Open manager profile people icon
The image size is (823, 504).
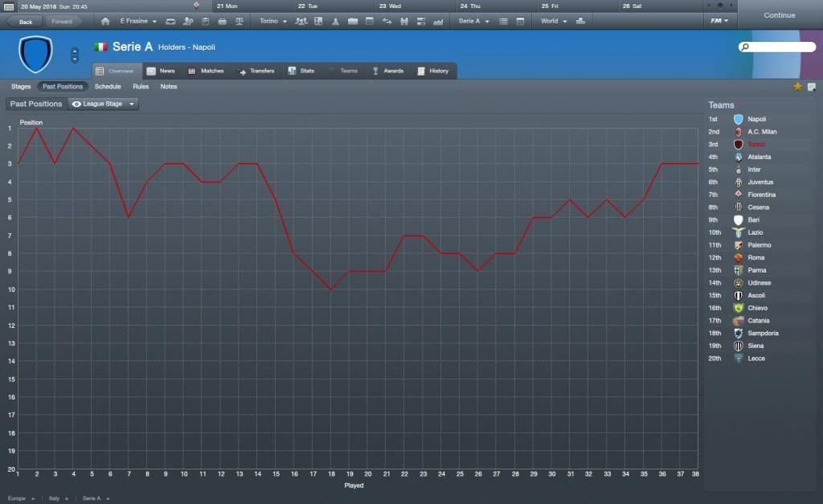(x=188, y=22)
